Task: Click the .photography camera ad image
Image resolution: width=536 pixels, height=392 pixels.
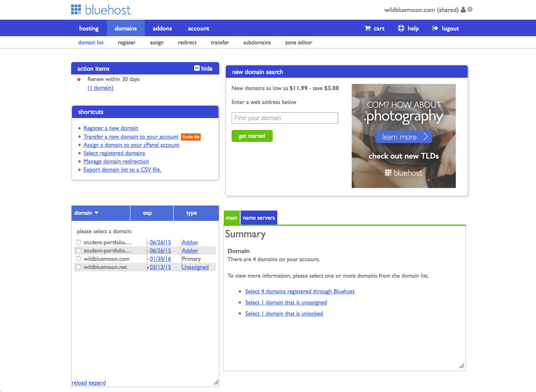Action: tap(404, 136)
